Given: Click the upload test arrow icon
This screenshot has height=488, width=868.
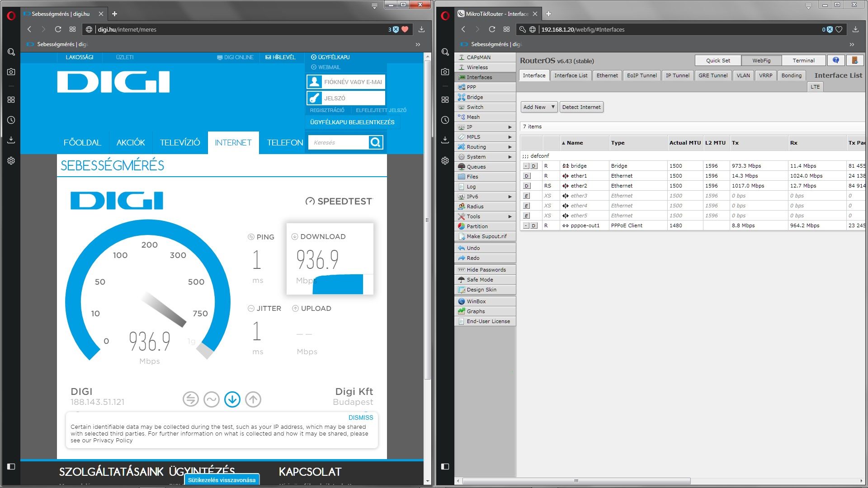Looking at the screenshot, I should pos(253,399).
